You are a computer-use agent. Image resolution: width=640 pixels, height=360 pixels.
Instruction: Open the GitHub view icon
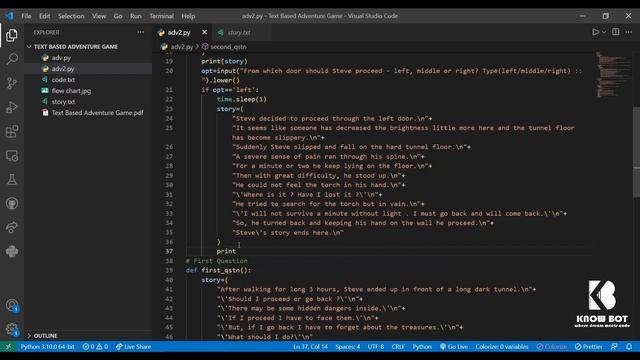click(12, 203)
